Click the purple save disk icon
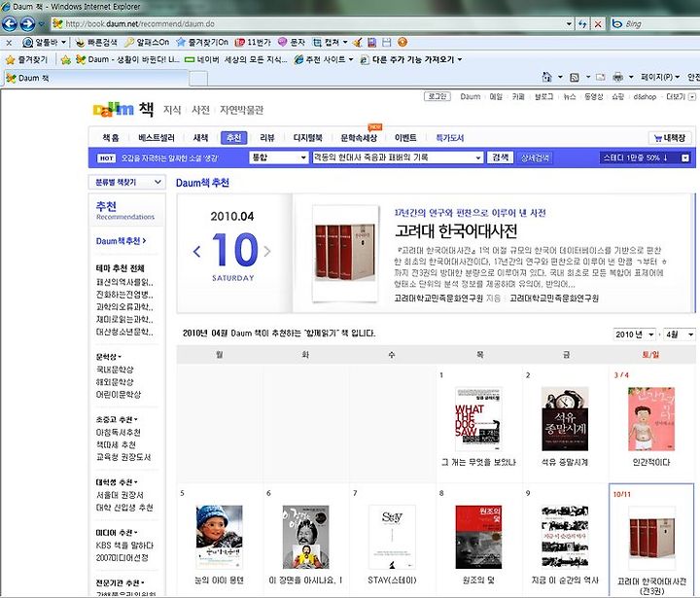 point(371,43)
